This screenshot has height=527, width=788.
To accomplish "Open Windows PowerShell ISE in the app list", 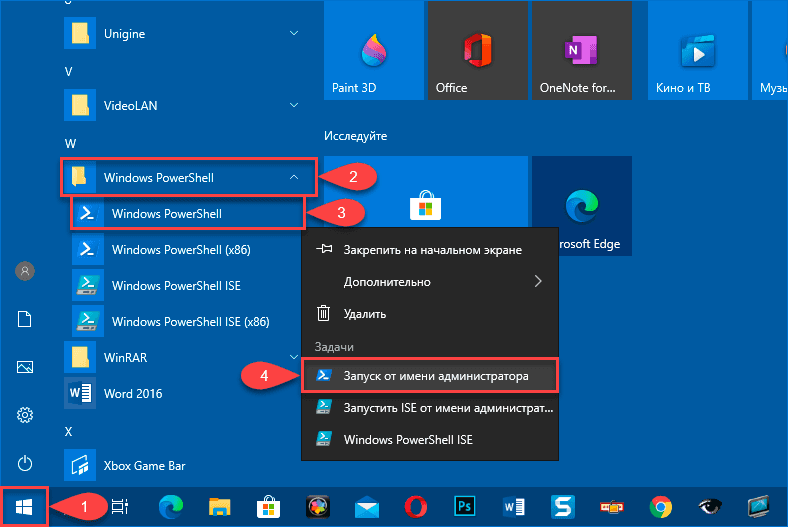I will point(187,285).
